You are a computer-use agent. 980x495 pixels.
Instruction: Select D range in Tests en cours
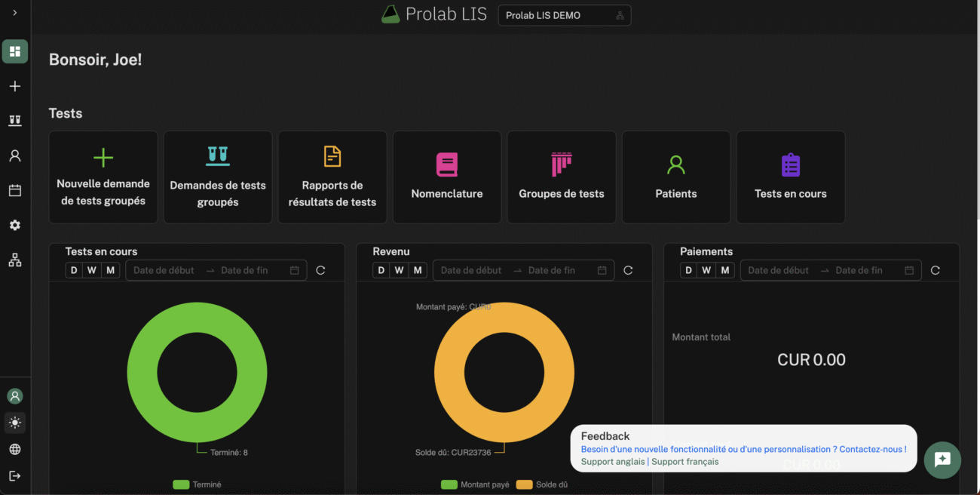(x=74, y=270)
